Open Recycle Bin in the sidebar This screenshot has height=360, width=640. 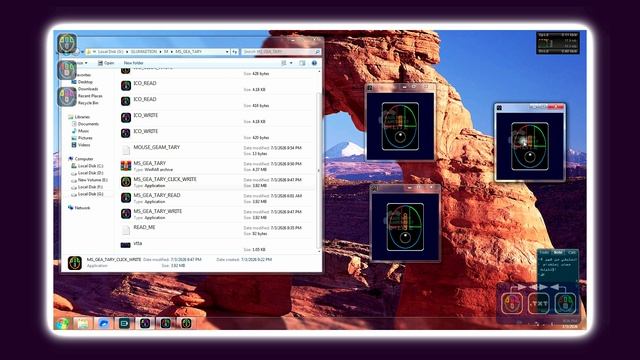pos(88,103)
